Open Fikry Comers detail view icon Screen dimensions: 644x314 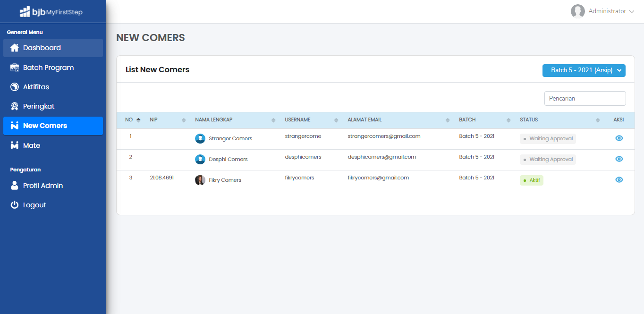[x=619, y=180]
